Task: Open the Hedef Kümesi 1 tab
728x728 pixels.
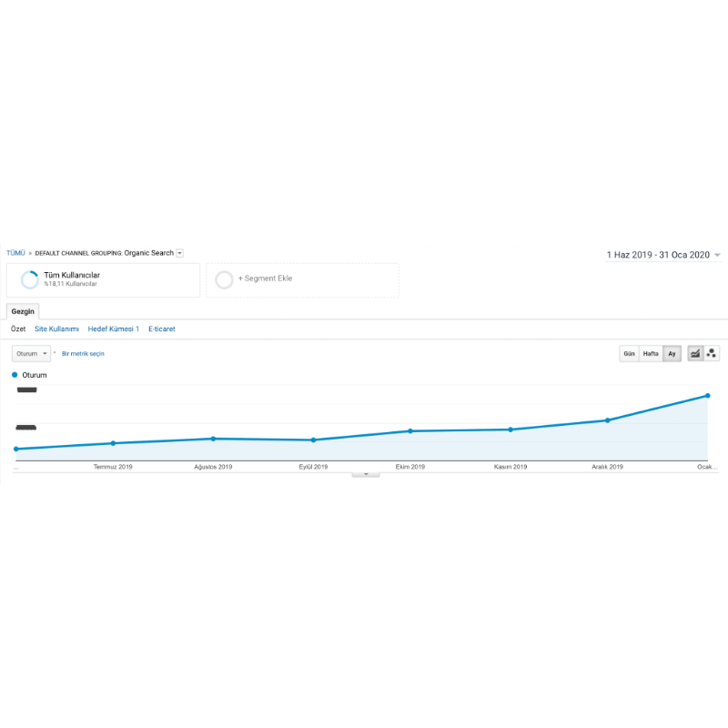Action: (x=113, y=329)
